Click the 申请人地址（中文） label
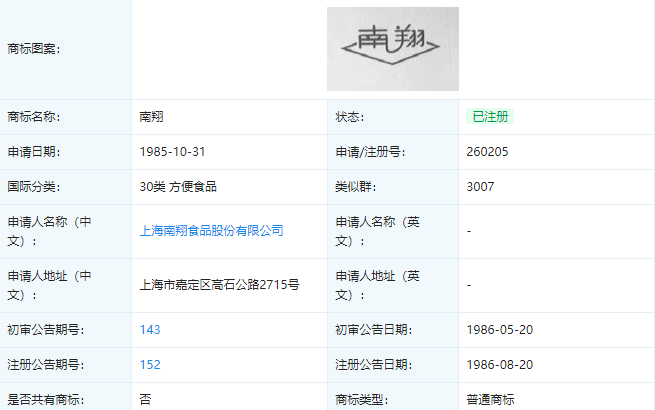Viewport: 655px width, 410px height. (x=49, y=285)
